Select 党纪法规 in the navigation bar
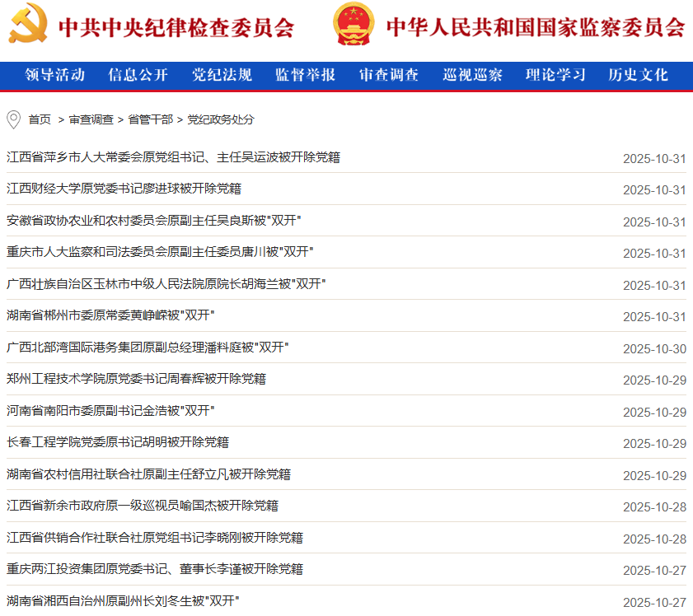 tap(222, 75)
